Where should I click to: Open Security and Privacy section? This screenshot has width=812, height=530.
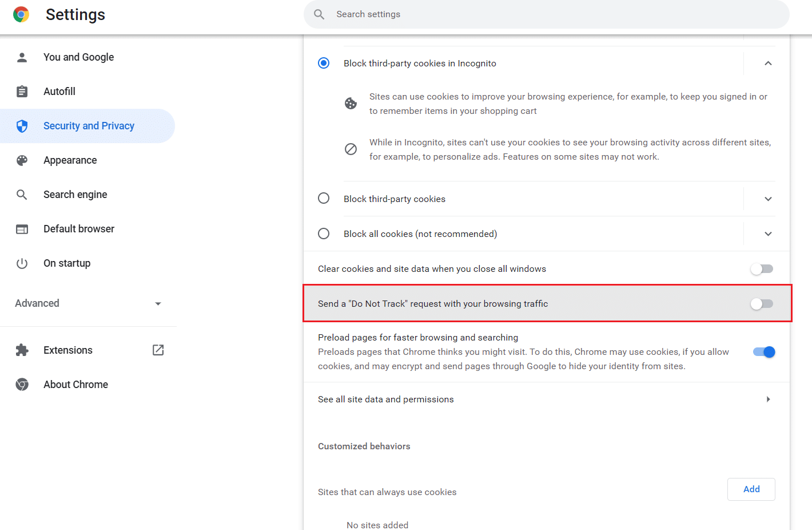(x=89, y=126)
